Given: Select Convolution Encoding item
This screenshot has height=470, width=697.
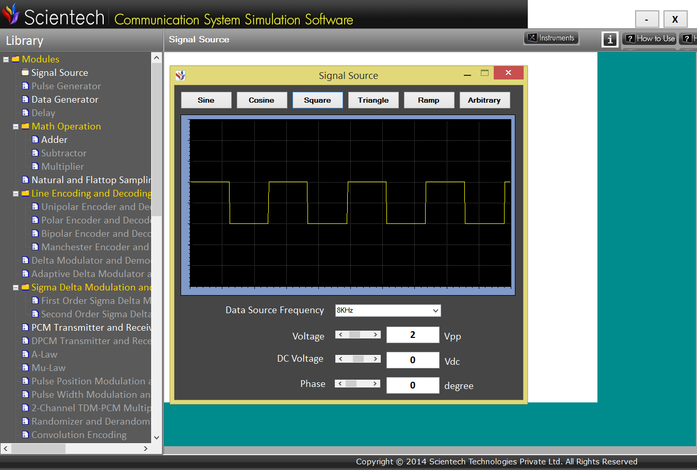Looking at the screenshot, I should click(x=79, y=435).
